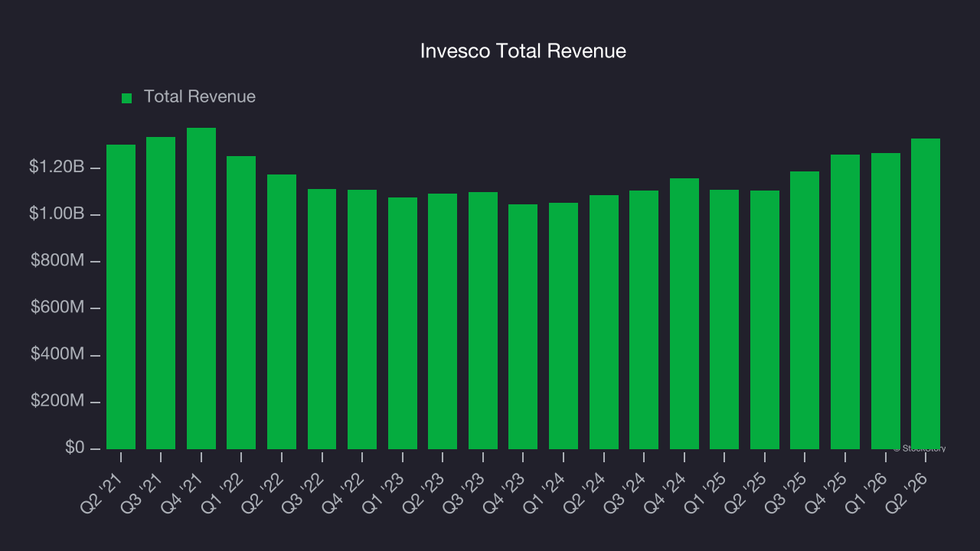Click the '$600M' y-axis label
This screenshot has height=551, width=980.
click(x=57, y=308)
